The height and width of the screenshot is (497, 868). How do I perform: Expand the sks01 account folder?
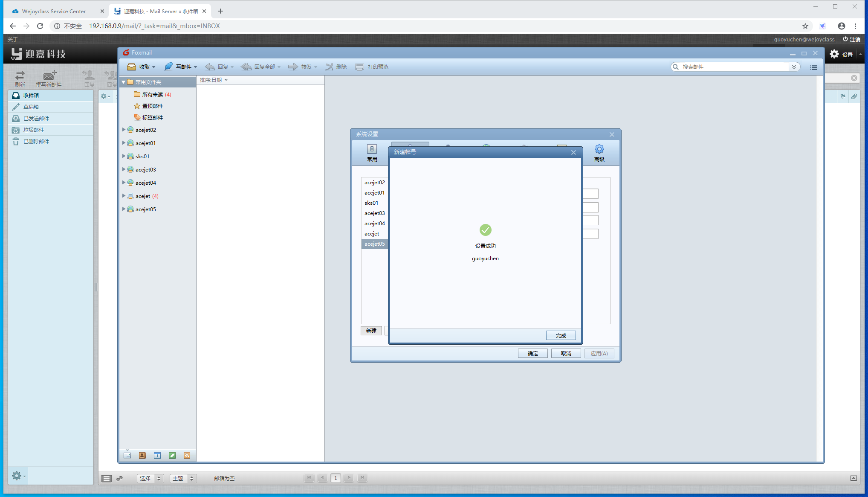point(124,156)
